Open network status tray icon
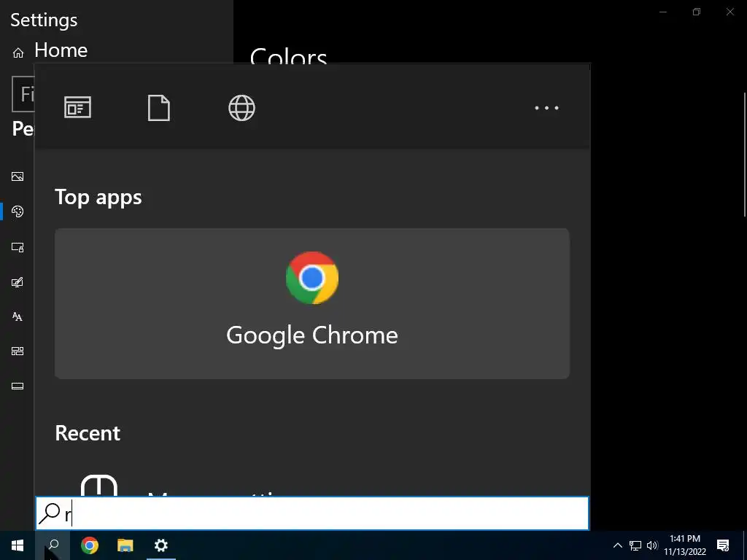The width and height of the screenshot is (747, 560). [x=635, y=545]
